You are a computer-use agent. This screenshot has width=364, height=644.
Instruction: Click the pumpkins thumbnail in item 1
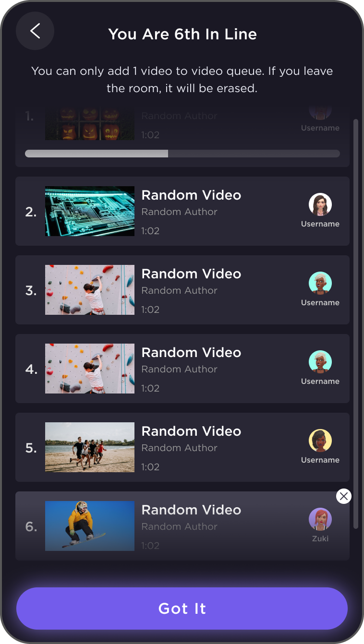(x=90, y=124)
